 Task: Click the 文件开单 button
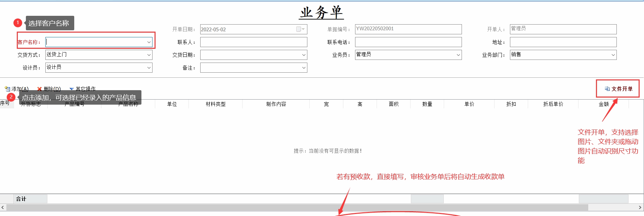pyautogui.click(x=618, y=89)
